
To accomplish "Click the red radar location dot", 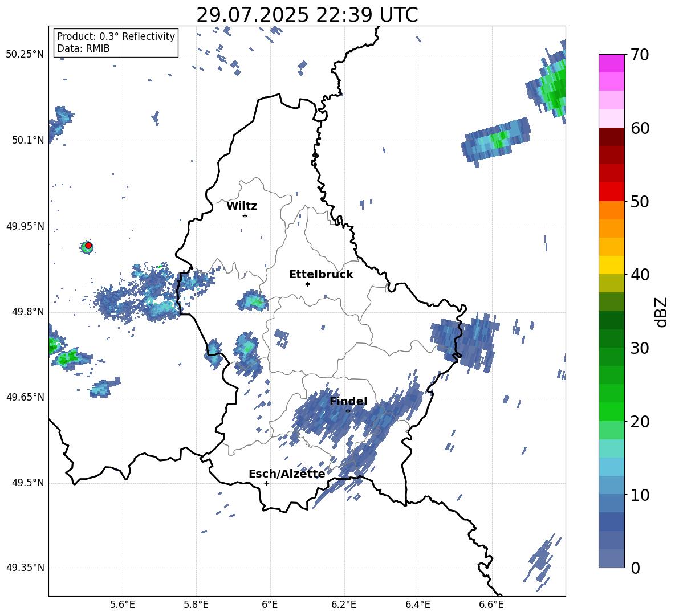I will click(x=88, y=246).
